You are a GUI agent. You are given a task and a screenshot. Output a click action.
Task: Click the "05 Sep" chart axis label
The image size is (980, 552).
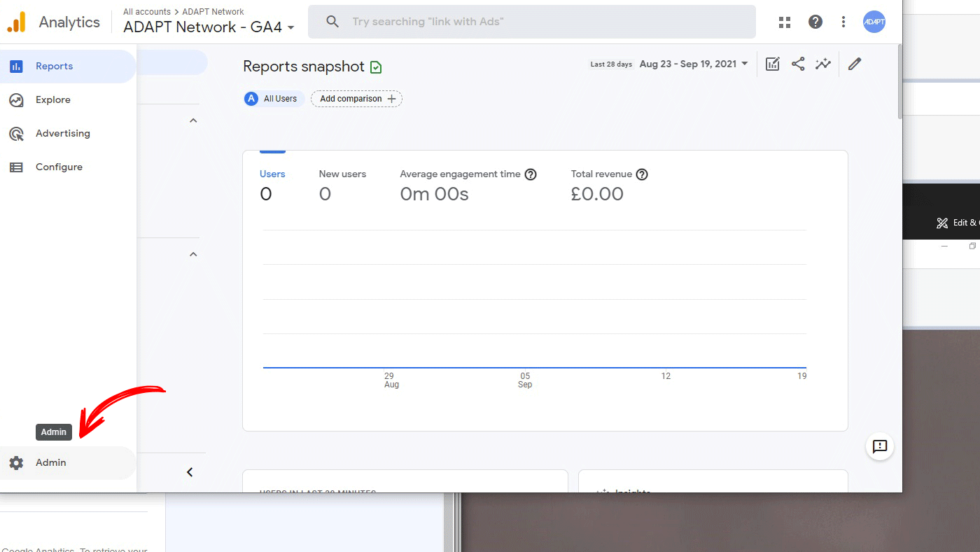525,380
